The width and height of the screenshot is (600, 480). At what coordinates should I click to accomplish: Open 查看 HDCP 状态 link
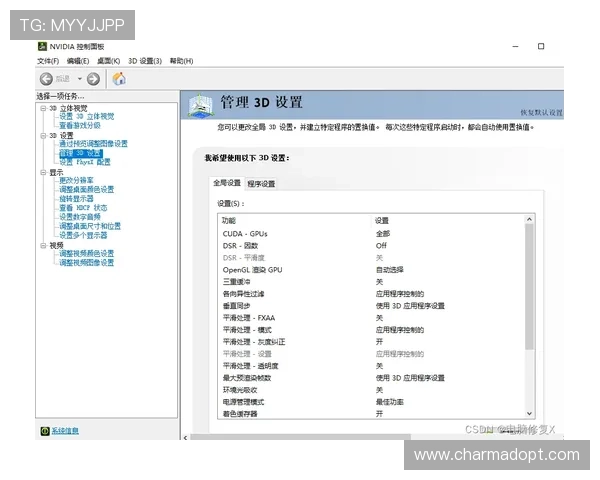click(83, 208)
